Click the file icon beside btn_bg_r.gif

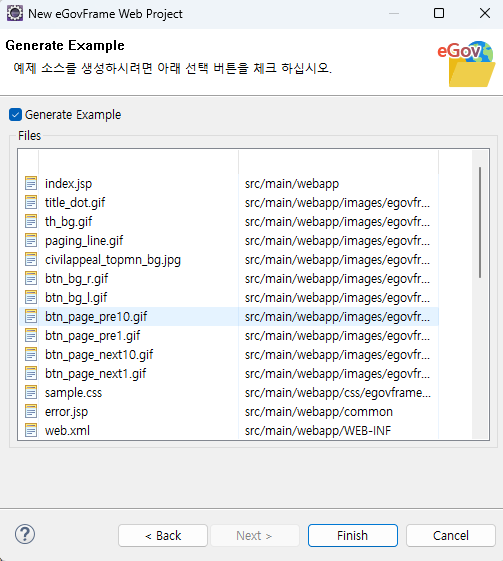point(31,278)
